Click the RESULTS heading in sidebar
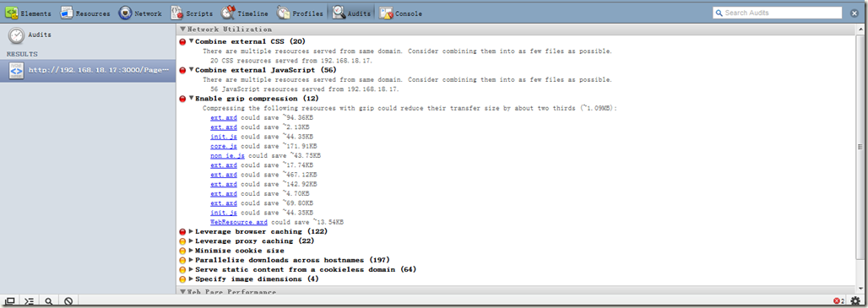 click(22, 54)
